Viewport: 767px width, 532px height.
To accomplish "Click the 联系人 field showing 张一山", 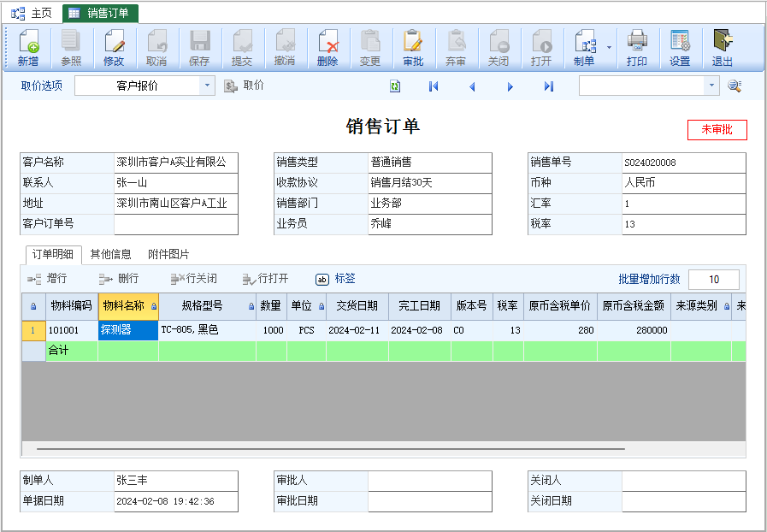I will (176, 183).
